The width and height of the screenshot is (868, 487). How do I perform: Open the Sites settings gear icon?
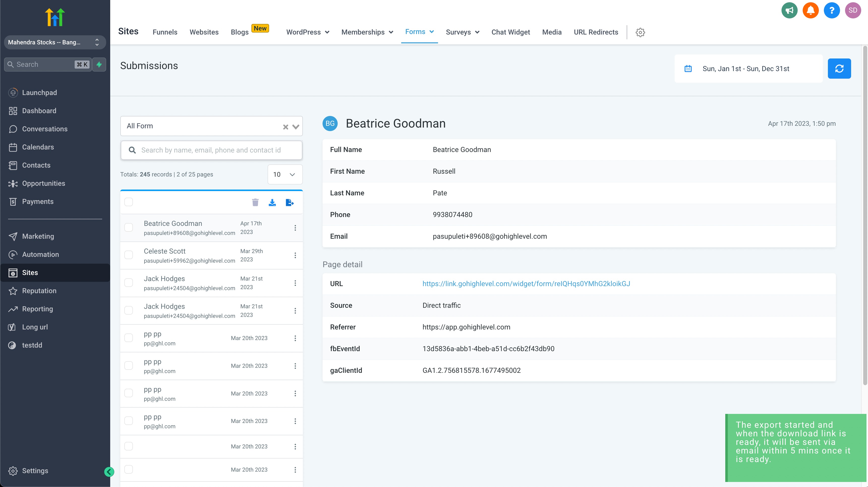[x=640, y=32]
